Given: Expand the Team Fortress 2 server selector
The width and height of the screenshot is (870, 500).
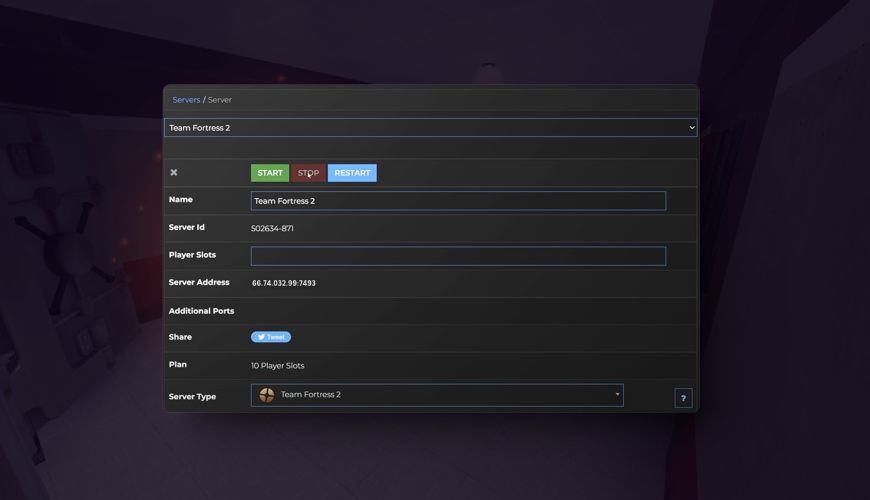Looking at the screenshot, I should coord(431,128).
